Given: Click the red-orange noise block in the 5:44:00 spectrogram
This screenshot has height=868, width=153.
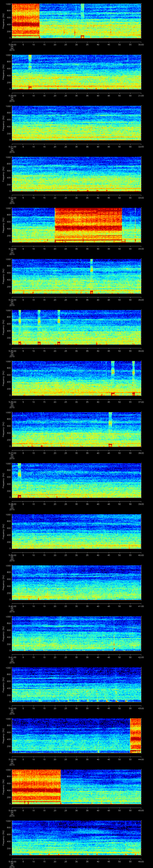Looking at the screenshot, I should pyautogui.click(x=36, y=786).
